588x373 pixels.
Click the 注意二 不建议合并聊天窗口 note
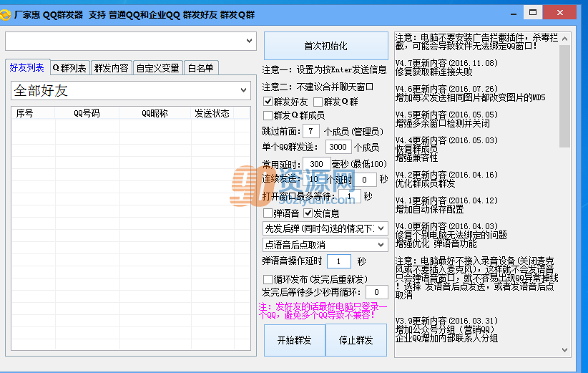point(318,87)
